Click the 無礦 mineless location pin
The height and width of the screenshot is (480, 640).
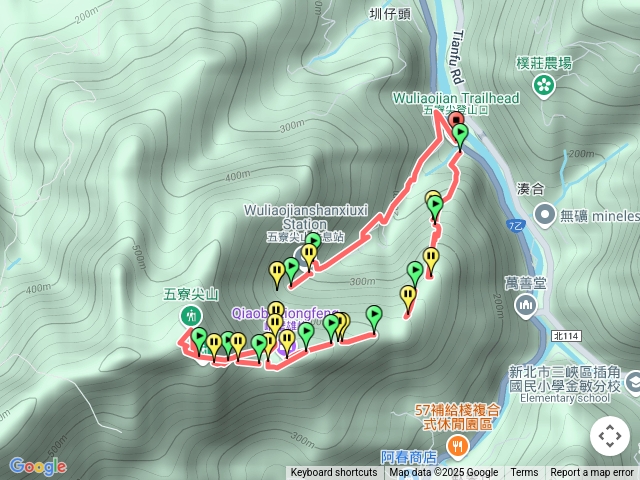545,215
